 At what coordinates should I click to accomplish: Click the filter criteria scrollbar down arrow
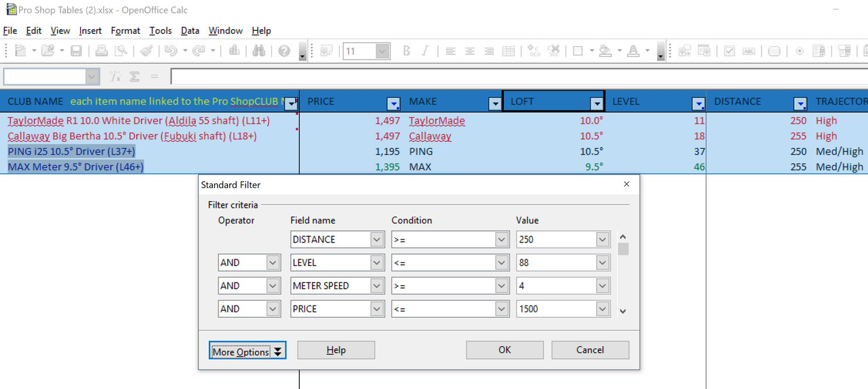(x=623, y=312)
